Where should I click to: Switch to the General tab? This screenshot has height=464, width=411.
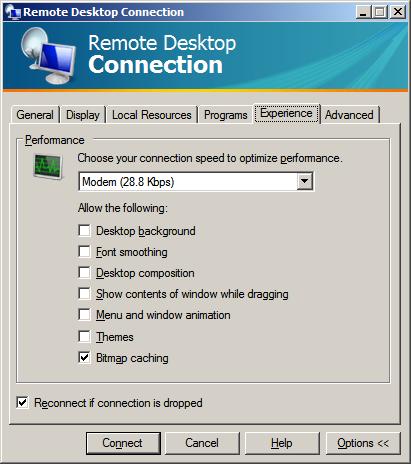pyautogui.click(x=35, y=115)
